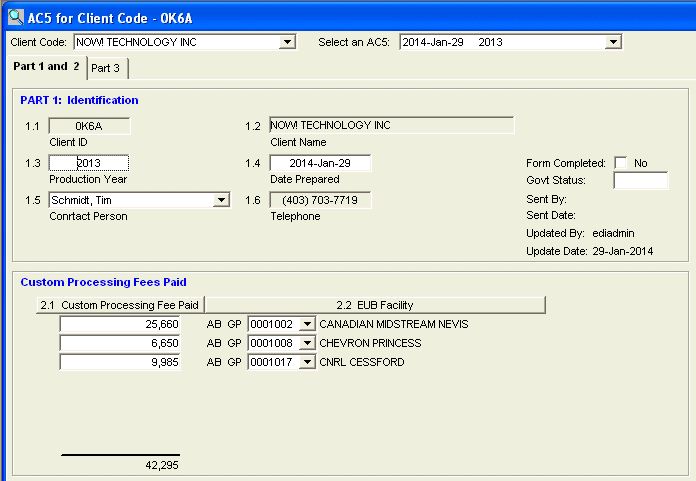This screenshot has height=481, width=696.
Task: Expand the Select an AC5 dropdown
Action: pyautogui.click(x=614, y=42)
